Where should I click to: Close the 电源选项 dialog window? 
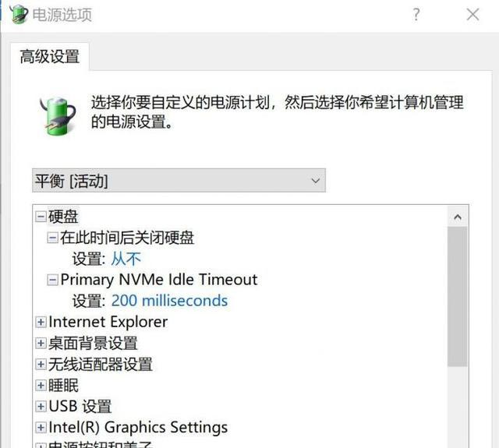[473, 14]
